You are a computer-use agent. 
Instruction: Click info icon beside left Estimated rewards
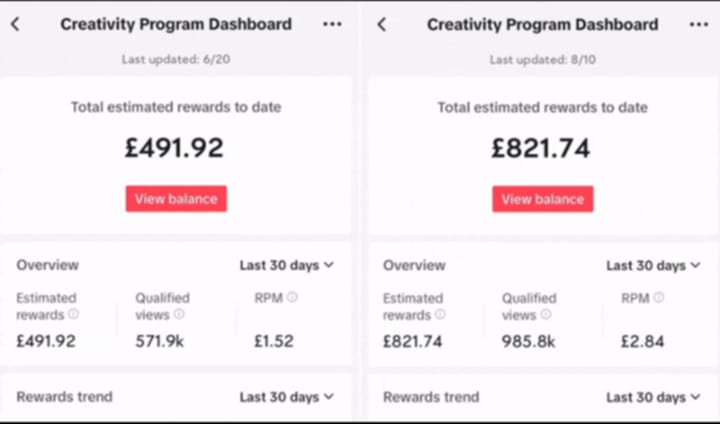(73, 314)
